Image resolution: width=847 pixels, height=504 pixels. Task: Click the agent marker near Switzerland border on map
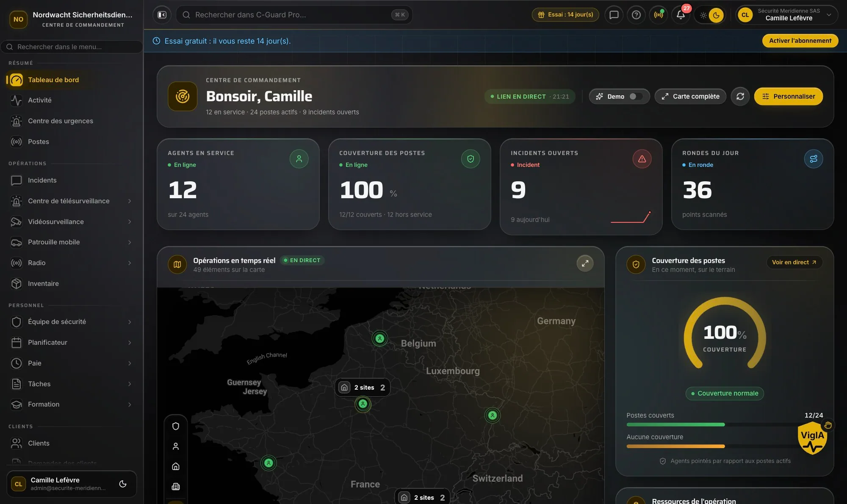[493, 415]
